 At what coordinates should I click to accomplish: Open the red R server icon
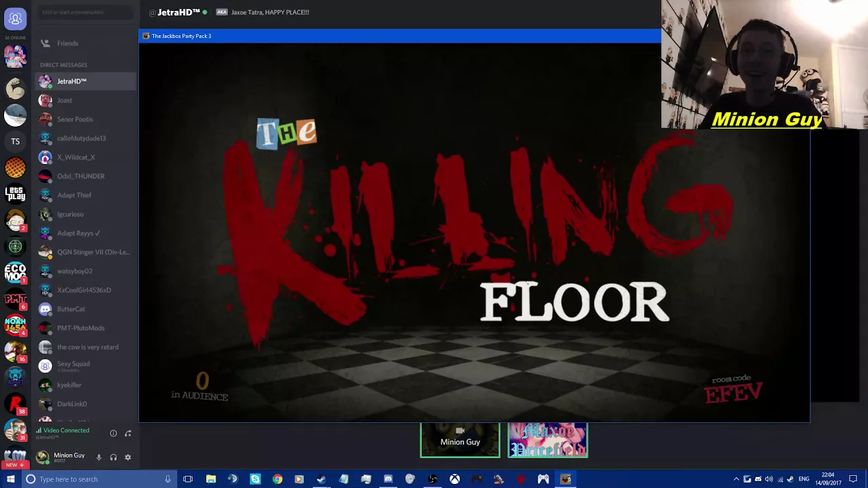(x=15, y=404)
